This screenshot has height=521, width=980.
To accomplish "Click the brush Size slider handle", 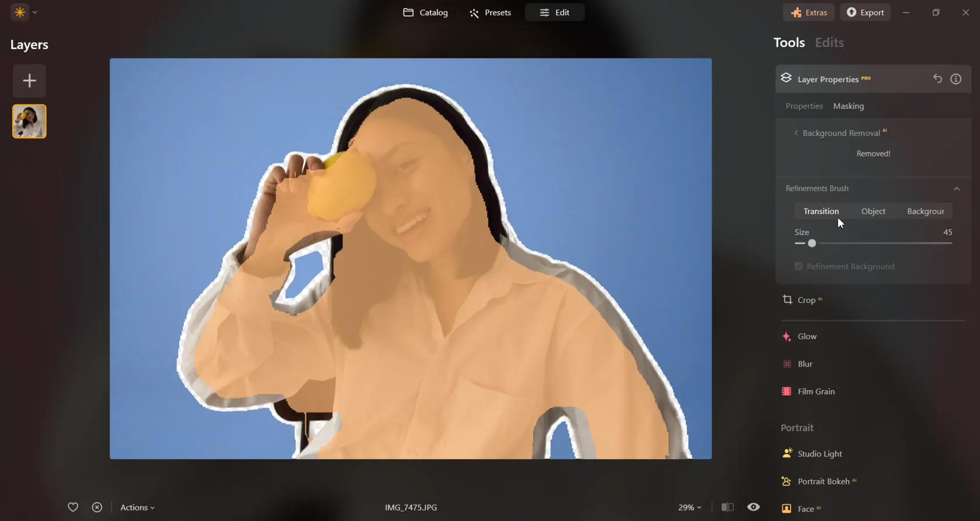I will [x=811, y=243].
